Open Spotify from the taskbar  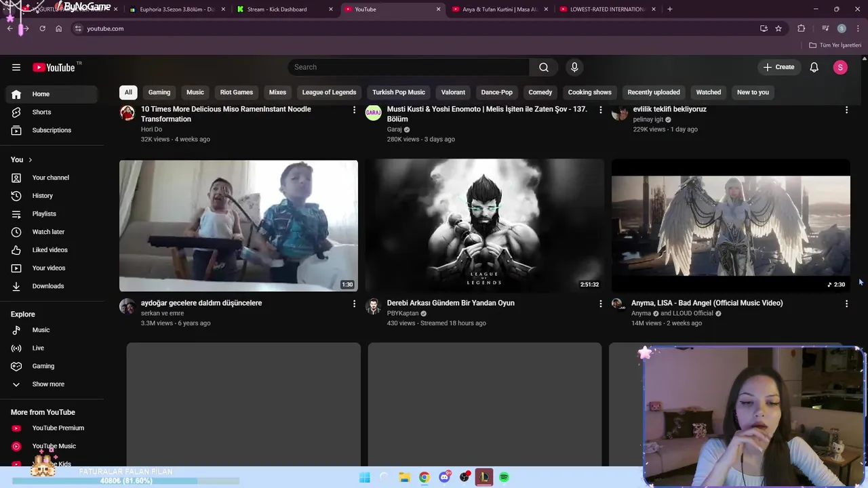pos(504,477)
